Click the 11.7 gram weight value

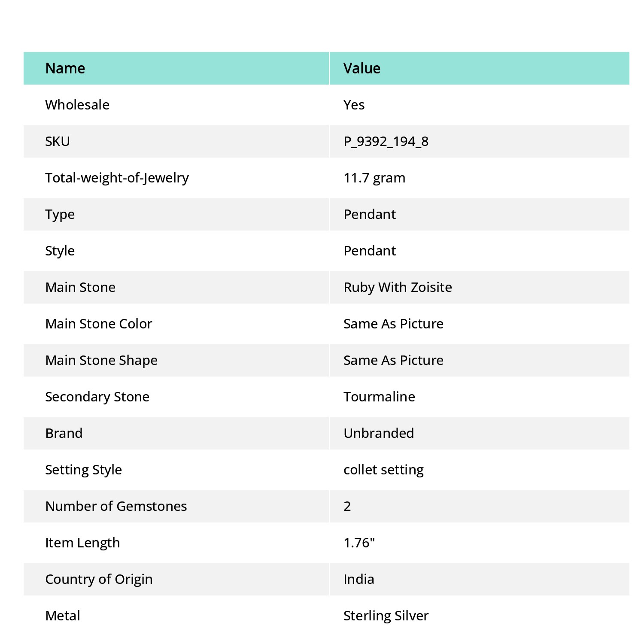(374, 178)
